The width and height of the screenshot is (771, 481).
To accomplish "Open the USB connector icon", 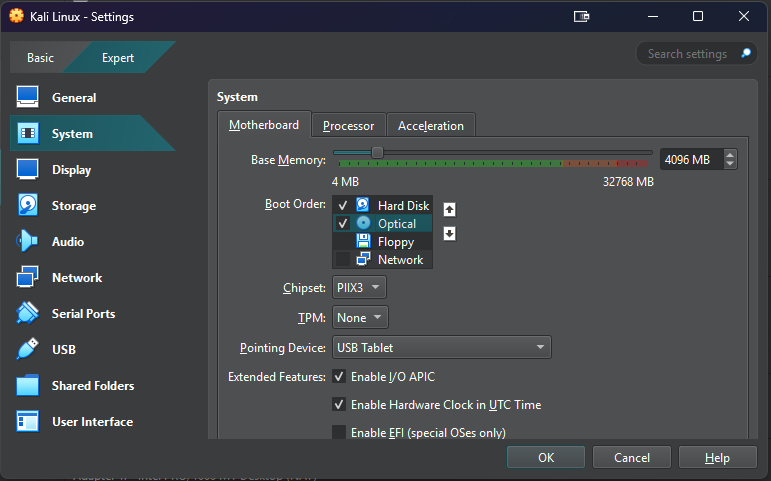I will [27, 349].
